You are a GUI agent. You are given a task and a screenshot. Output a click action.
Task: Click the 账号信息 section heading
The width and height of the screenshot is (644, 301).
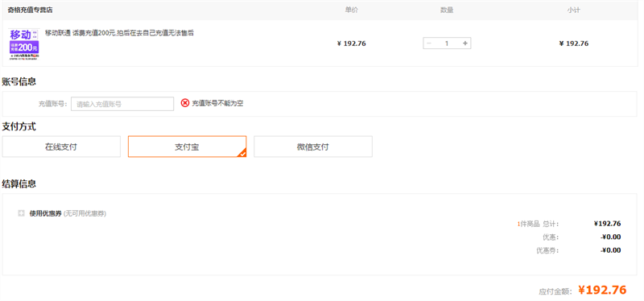[x=19, y=81]
